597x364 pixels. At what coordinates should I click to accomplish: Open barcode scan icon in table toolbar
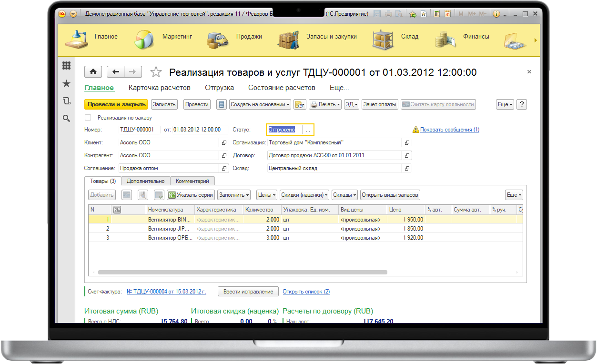(x=143, y=195)
